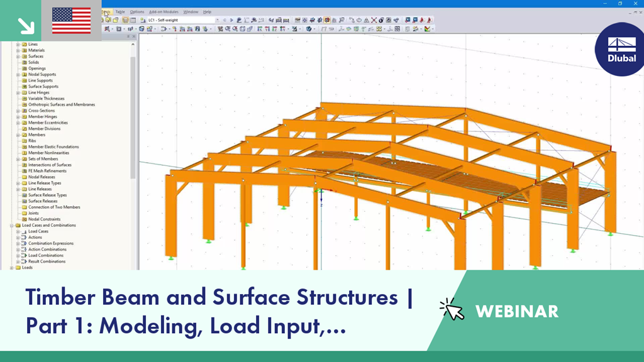Select 'Connection of Two Members' tree item
This screenshot has width=644, height=362.
tap(54, 207)
